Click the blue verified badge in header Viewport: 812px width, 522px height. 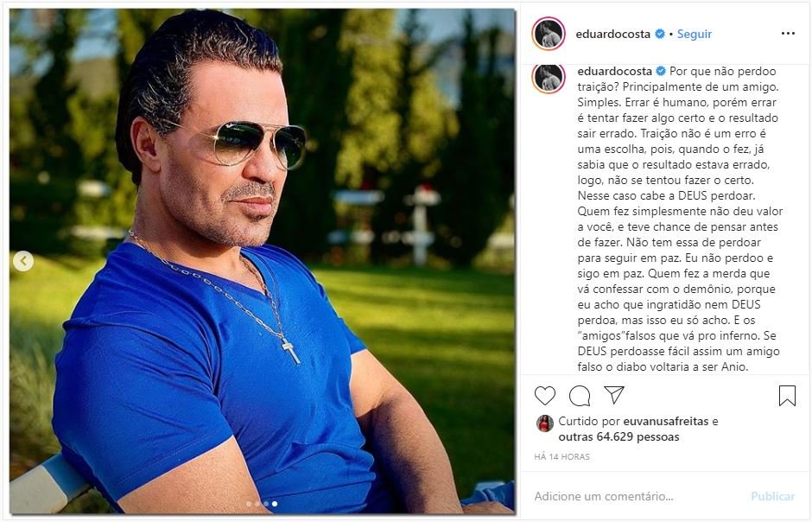click(660, 34)
